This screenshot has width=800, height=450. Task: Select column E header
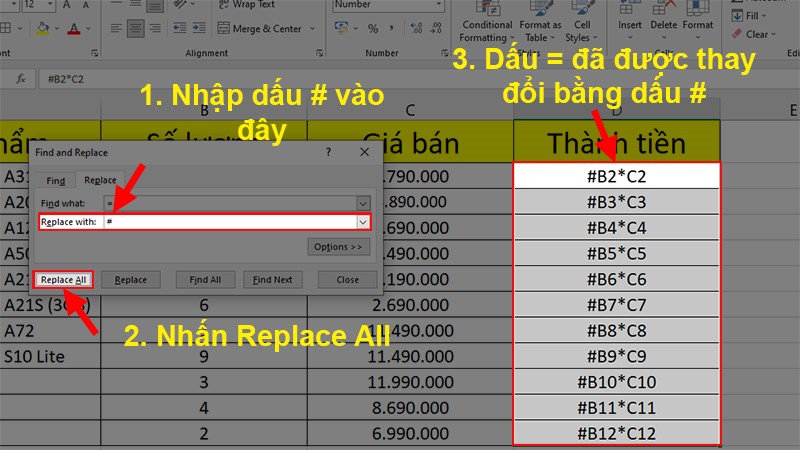pyautogui.click(x=760, y=110)
